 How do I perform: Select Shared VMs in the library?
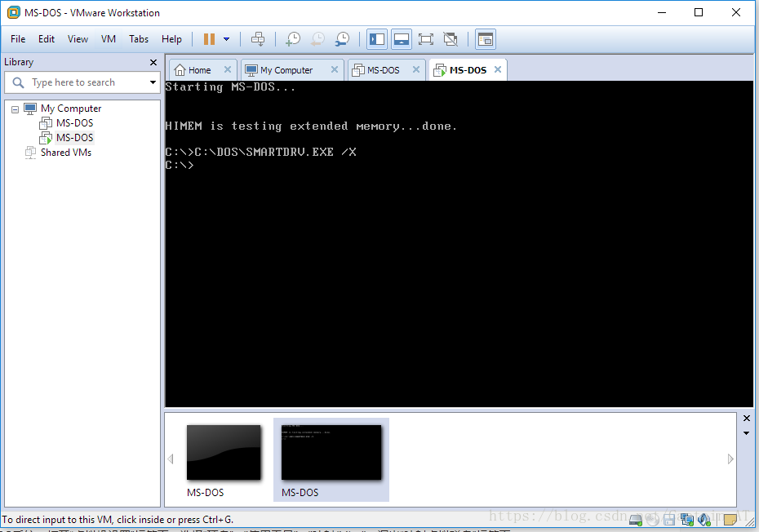(66, 153)
